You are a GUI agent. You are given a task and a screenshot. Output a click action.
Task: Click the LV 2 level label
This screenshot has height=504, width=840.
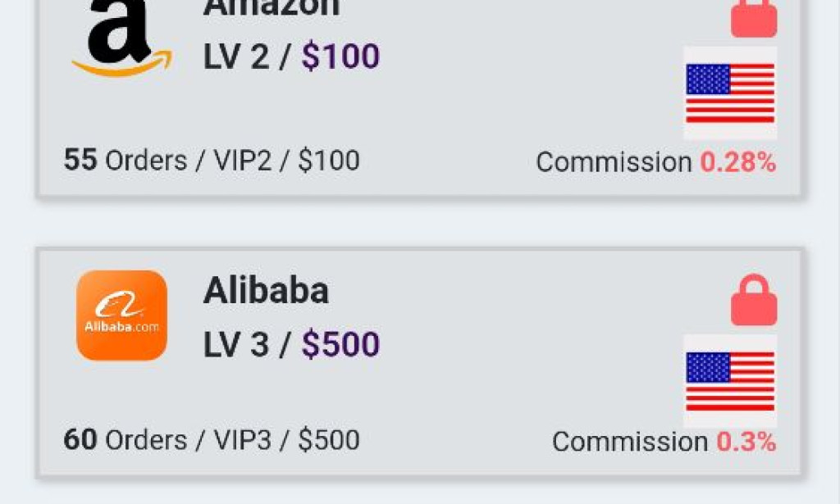(235, 57)
